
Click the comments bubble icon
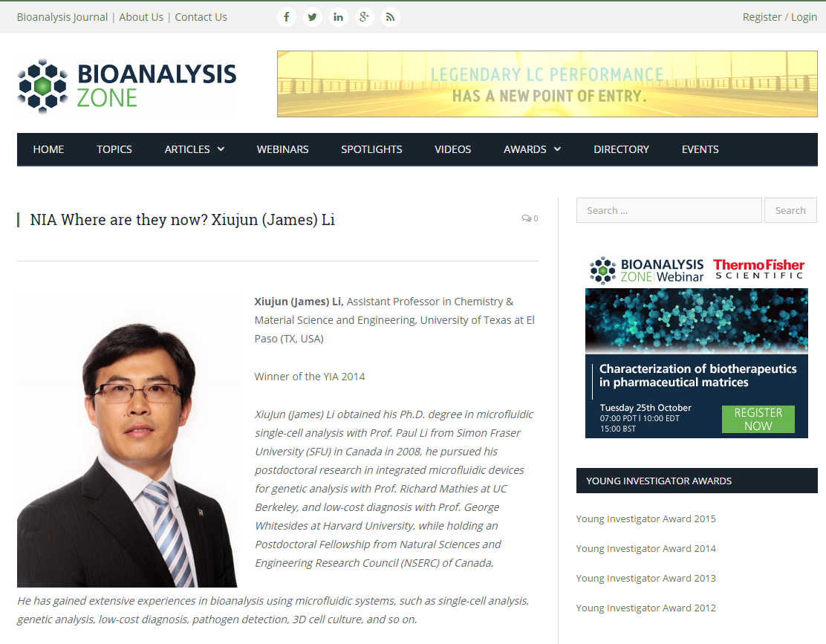click(526, 218)
